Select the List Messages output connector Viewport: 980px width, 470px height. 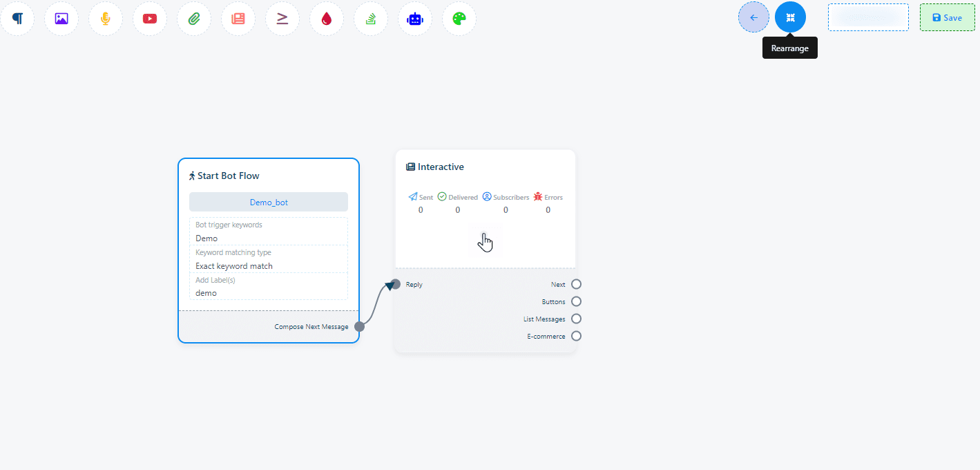(x=576, y=319)
